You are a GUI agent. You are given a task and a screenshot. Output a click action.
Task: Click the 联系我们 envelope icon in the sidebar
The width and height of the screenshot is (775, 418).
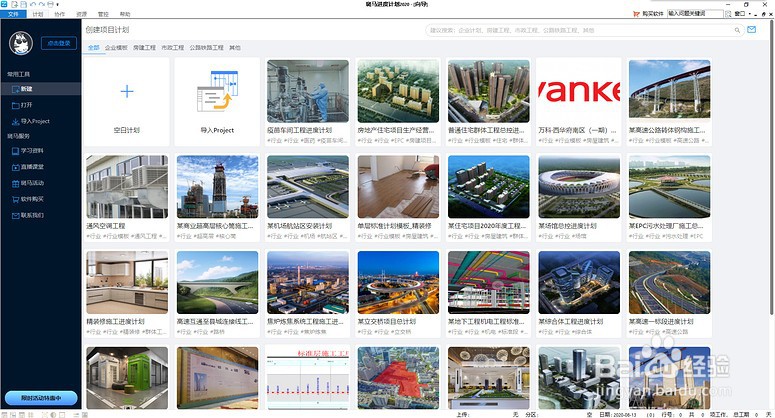(15, 215)
